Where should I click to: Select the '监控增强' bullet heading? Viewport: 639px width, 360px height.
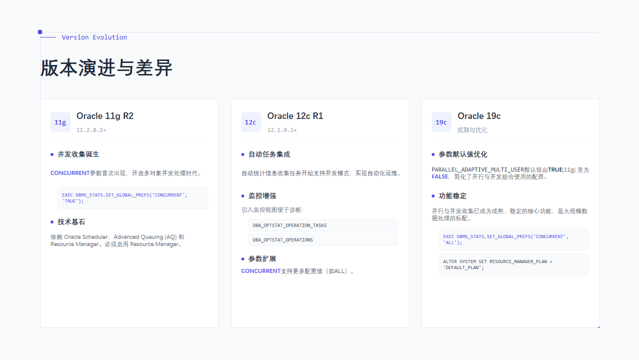[262, 196]
